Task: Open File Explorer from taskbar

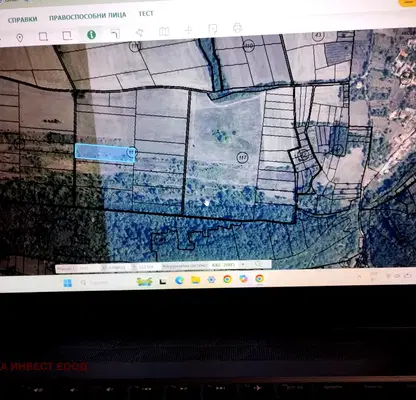Action: pos(195,280)
